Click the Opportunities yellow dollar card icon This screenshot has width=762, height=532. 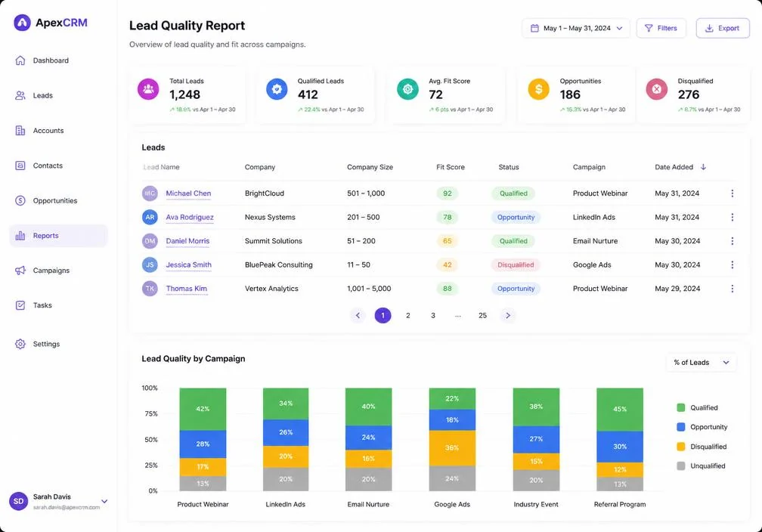[538, 89]
